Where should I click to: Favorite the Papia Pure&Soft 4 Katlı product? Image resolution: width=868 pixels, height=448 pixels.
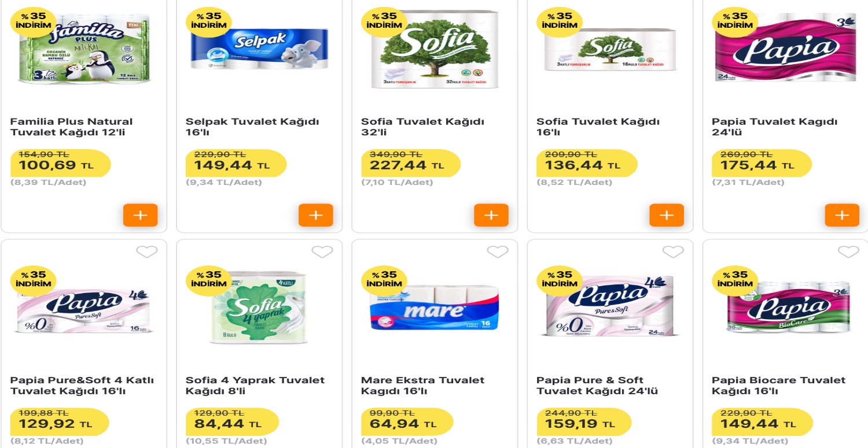pyautogui.click(x=148, y=251)
